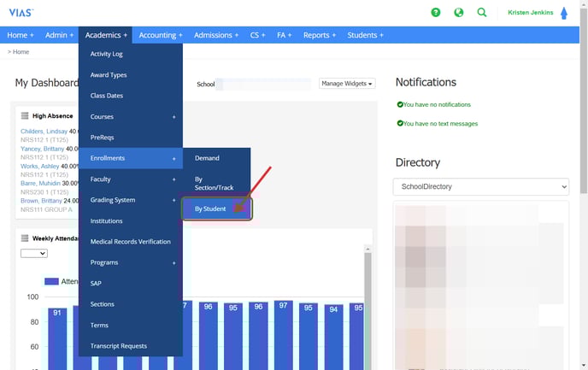Open Childers, Lindsay student link
This screenshot has height=370, width=588.
[43, 131]
